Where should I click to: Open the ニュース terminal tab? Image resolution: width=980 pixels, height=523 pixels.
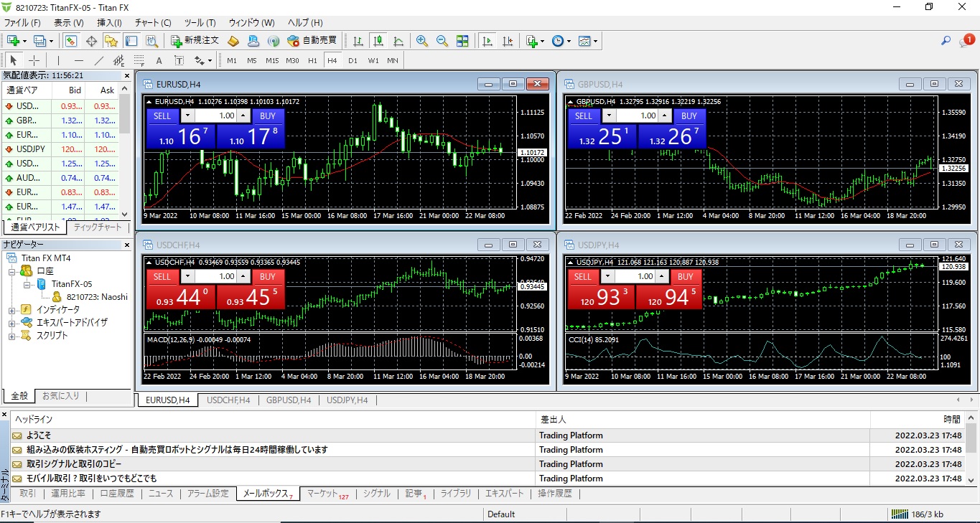click(161, 494)
